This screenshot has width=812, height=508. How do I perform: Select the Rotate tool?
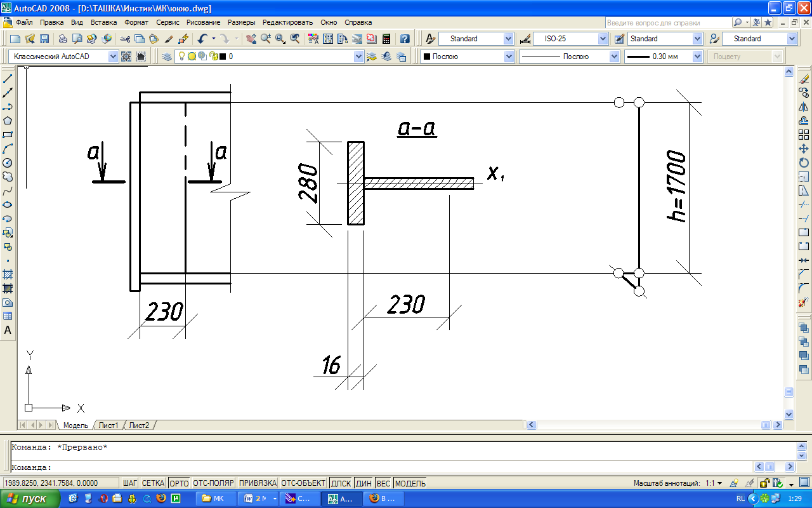pyautogui.click(x=804, y=163)
